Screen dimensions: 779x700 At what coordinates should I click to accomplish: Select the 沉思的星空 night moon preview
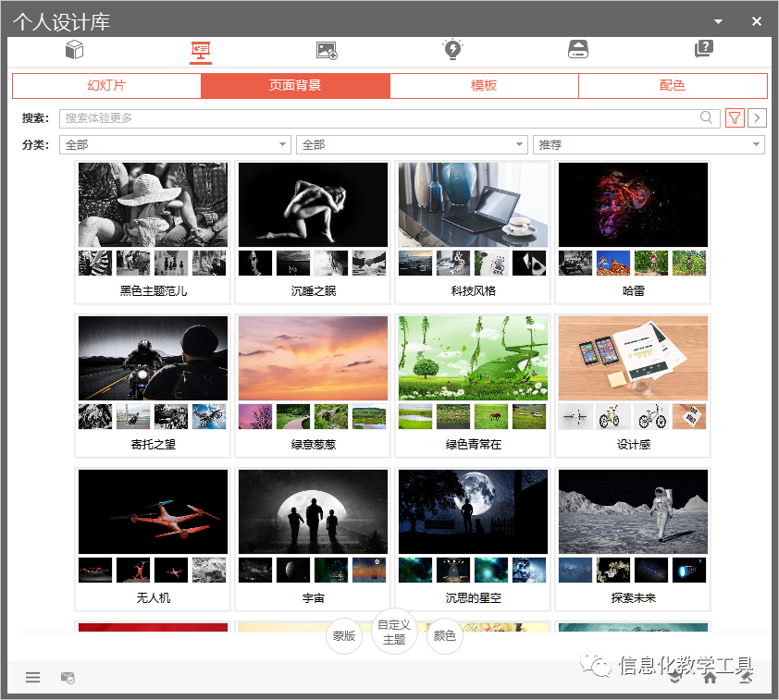473,511
